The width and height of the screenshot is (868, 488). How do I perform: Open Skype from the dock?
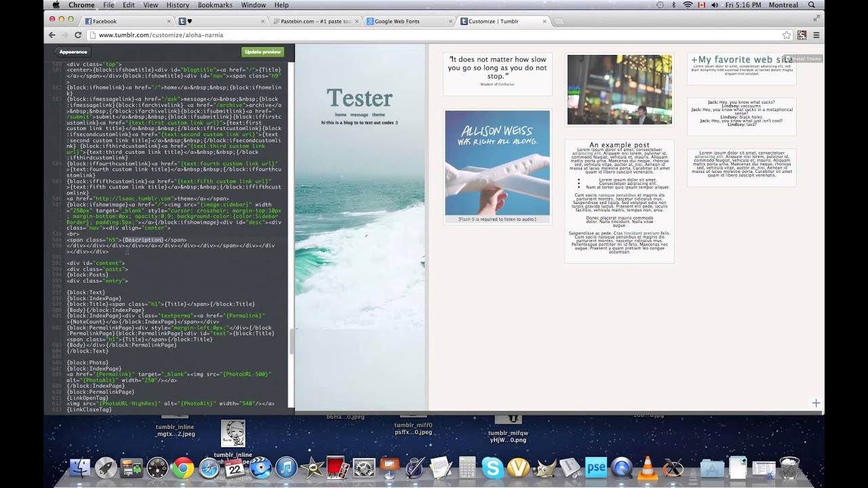(x=492, y=468)
